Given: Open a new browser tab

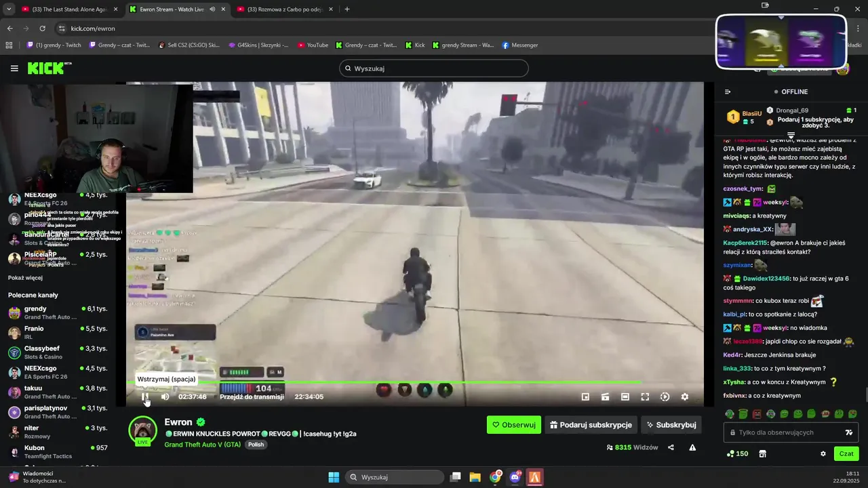Looking at the screenshot, I should coord(347,9).
